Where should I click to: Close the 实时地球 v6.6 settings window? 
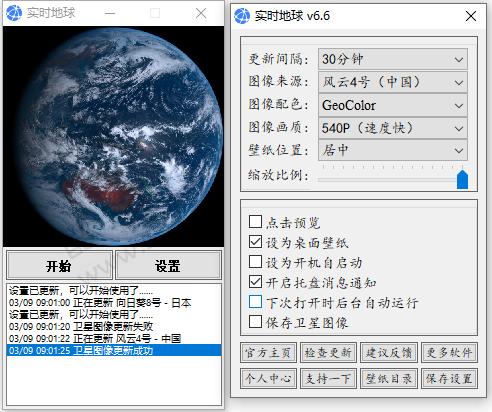click(x=471, y=16)
